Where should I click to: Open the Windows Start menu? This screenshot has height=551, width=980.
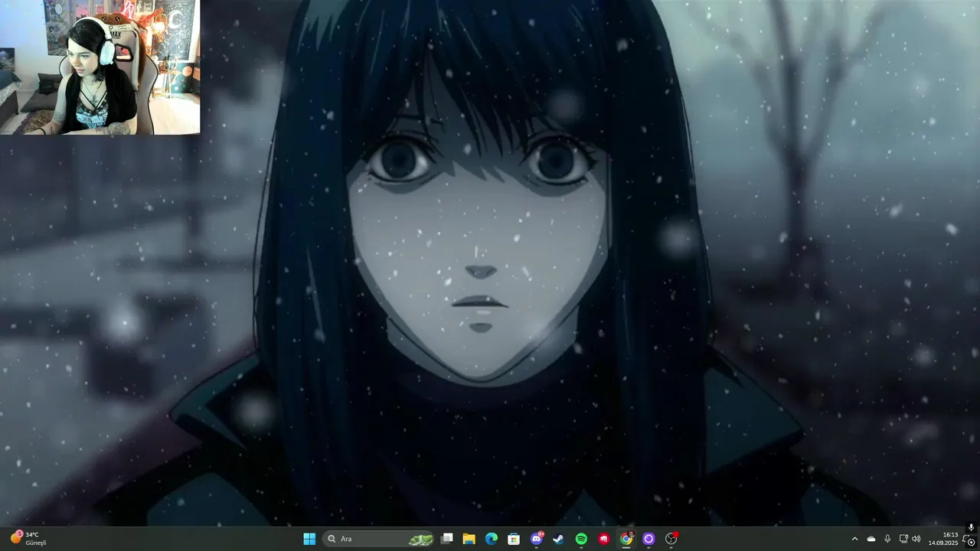point(309,539)
